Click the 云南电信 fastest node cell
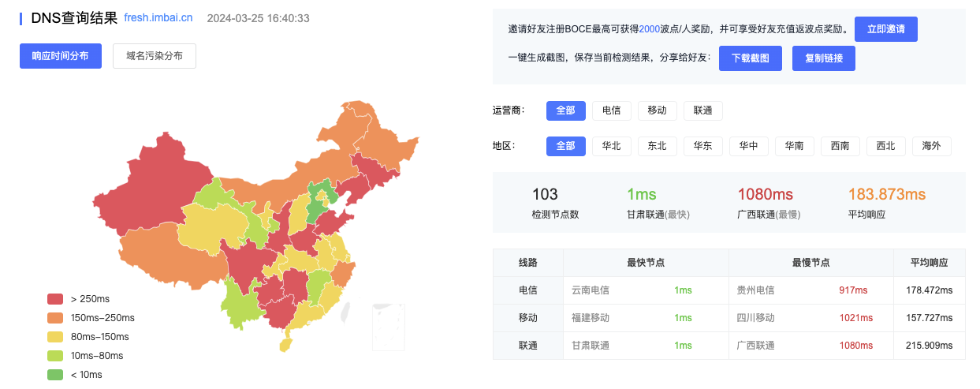 (x=591, y=290)
